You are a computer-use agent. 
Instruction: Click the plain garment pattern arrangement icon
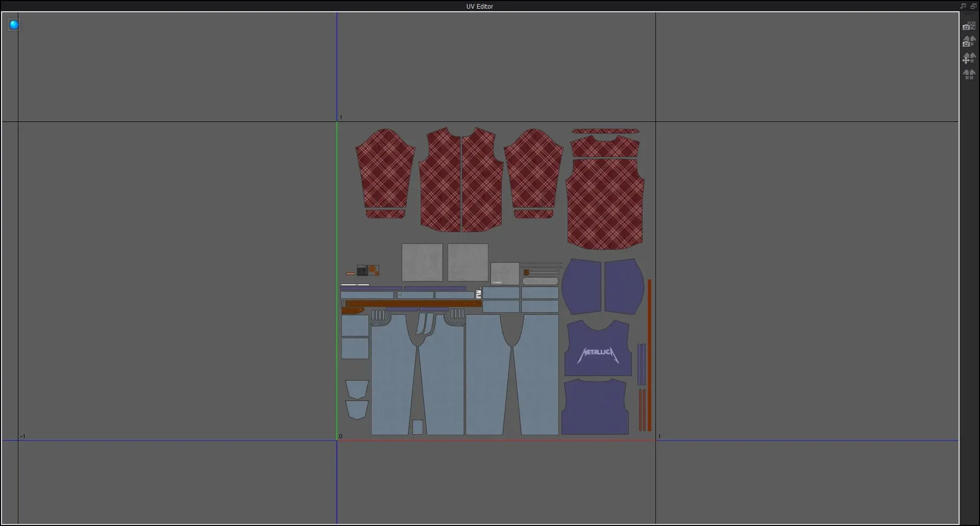pos(969,74)
